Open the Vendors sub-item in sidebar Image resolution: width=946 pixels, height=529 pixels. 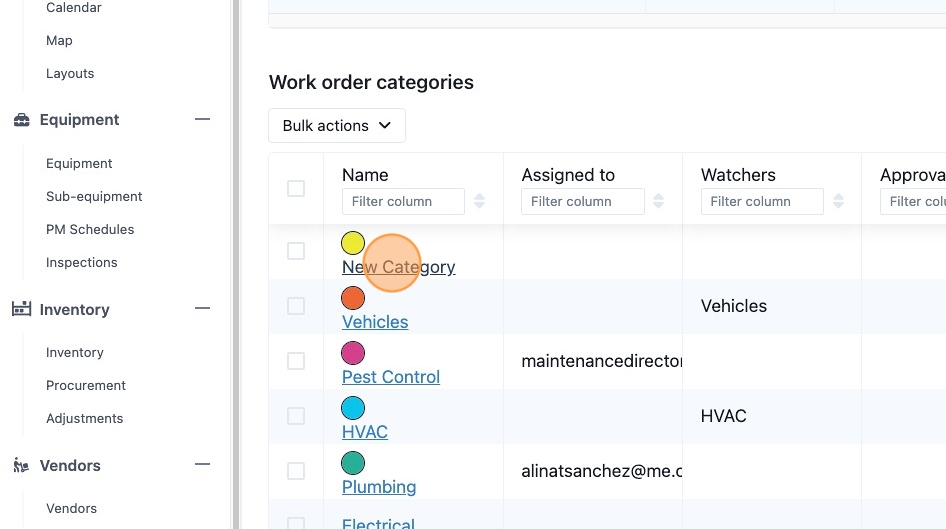71,508
